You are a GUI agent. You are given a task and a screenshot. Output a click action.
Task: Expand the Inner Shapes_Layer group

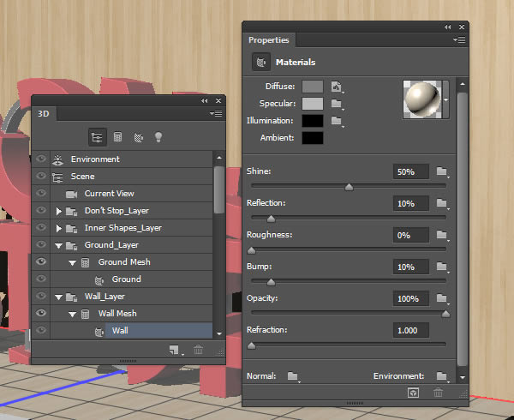click(x=58, y=228)
